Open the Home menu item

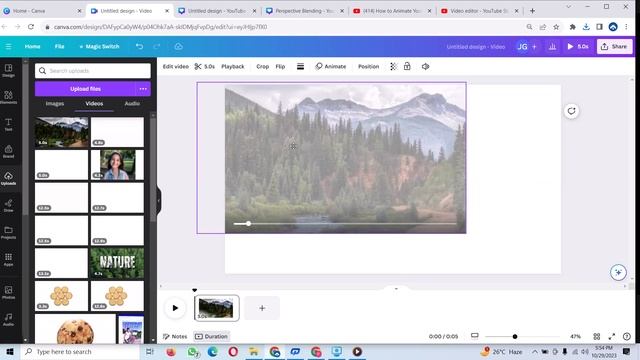[32, 47]
